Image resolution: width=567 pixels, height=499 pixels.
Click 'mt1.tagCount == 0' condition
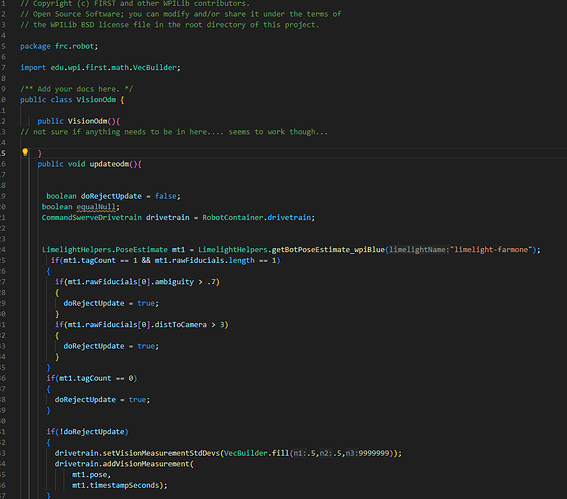tap(96, 378)
